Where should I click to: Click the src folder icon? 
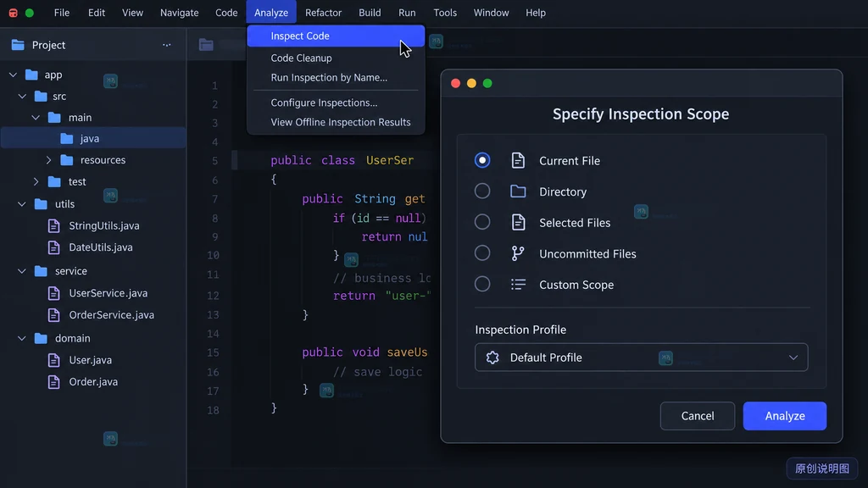pyautogui.click(x=41, y=97)
